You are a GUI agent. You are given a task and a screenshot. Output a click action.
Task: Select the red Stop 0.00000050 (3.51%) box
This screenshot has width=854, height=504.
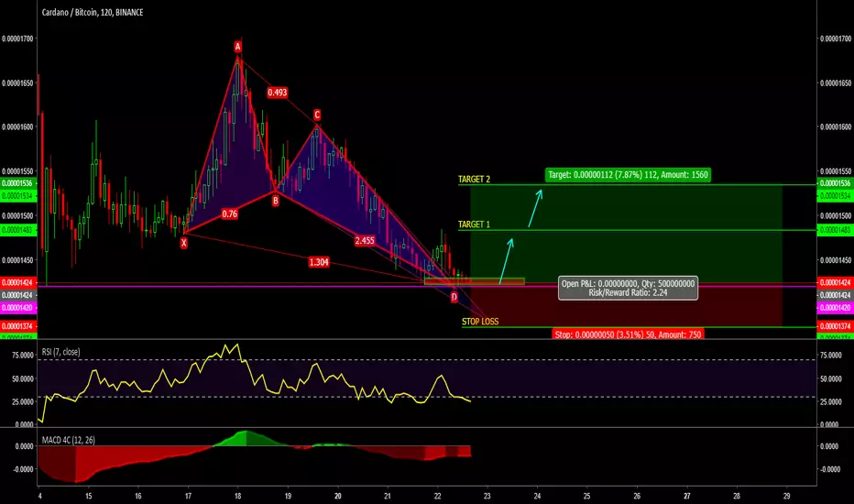point(628,334)
